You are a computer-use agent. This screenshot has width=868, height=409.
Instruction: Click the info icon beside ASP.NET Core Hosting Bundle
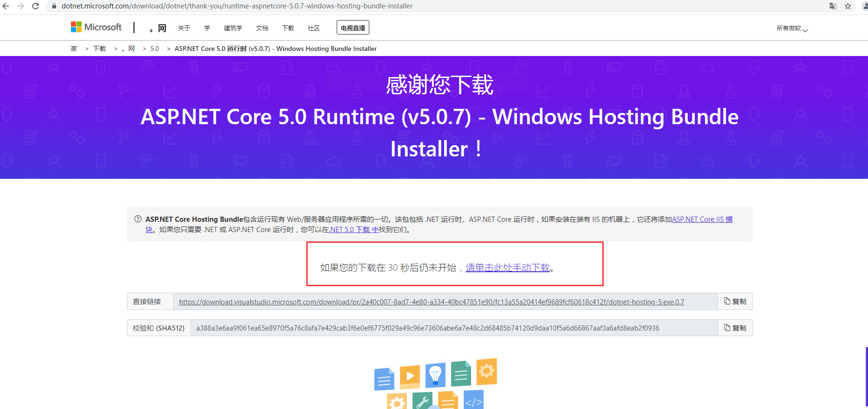[138, 219]
